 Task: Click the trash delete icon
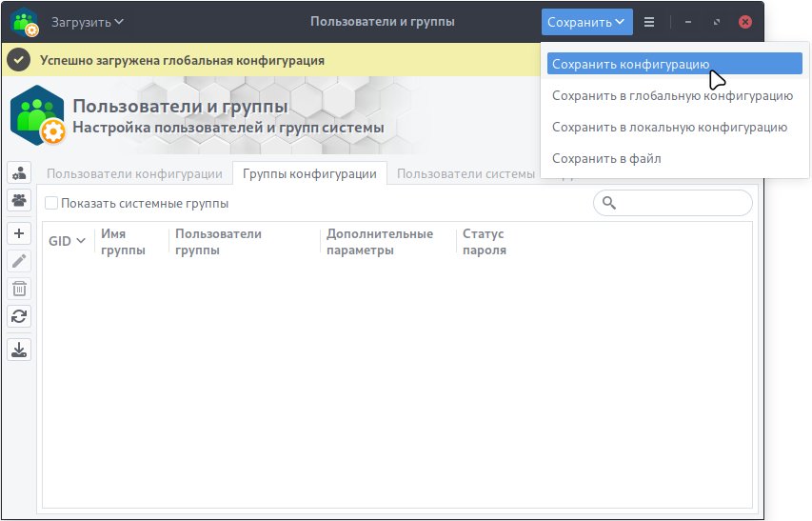[x=19, y=289]
